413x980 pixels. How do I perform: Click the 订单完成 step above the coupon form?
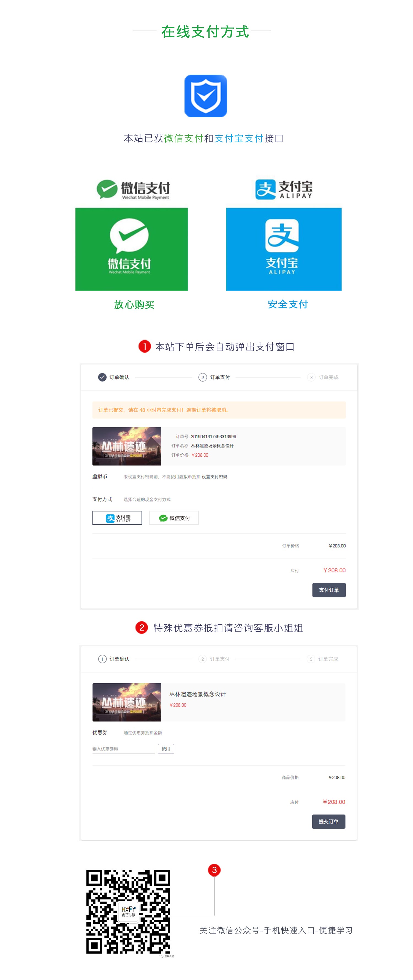[x=322, y=659]
